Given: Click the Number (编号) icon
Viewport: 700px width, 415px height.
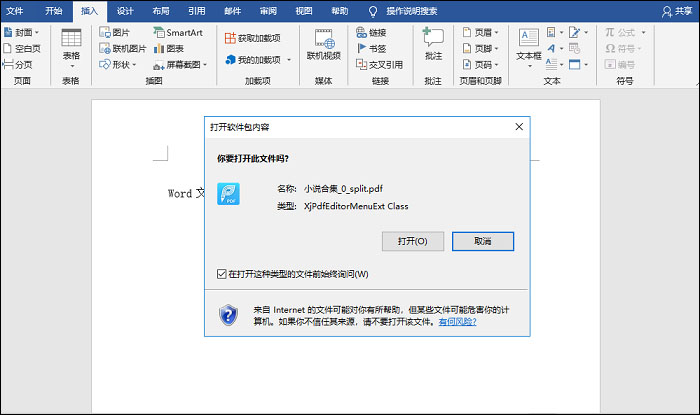Looking at the screenshot, I should coord(610,65).
